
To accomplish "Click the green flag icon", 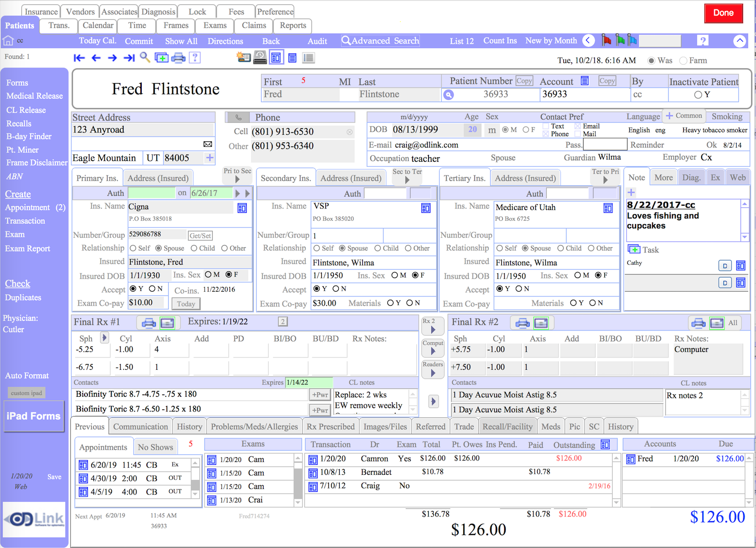I will pos(619,40).
